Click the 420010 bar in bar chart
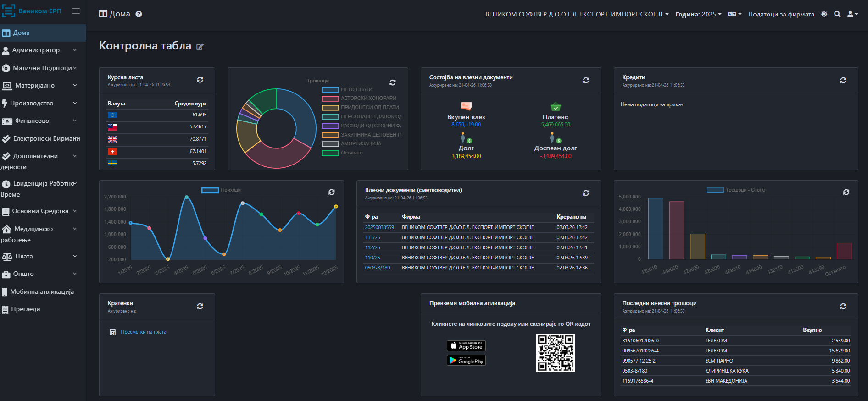The height and width of the screenshot is (401, 868). click(656, 229)
